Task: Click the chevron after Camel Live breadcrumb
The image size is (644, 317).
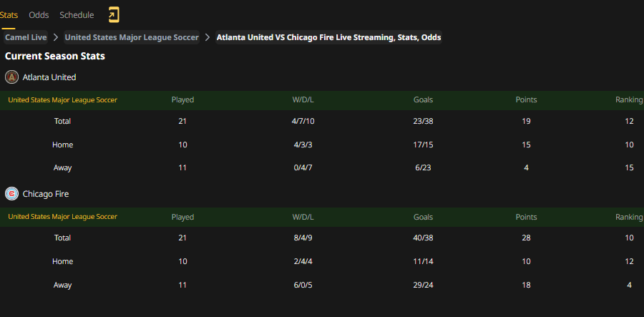Action: (56, 37)
